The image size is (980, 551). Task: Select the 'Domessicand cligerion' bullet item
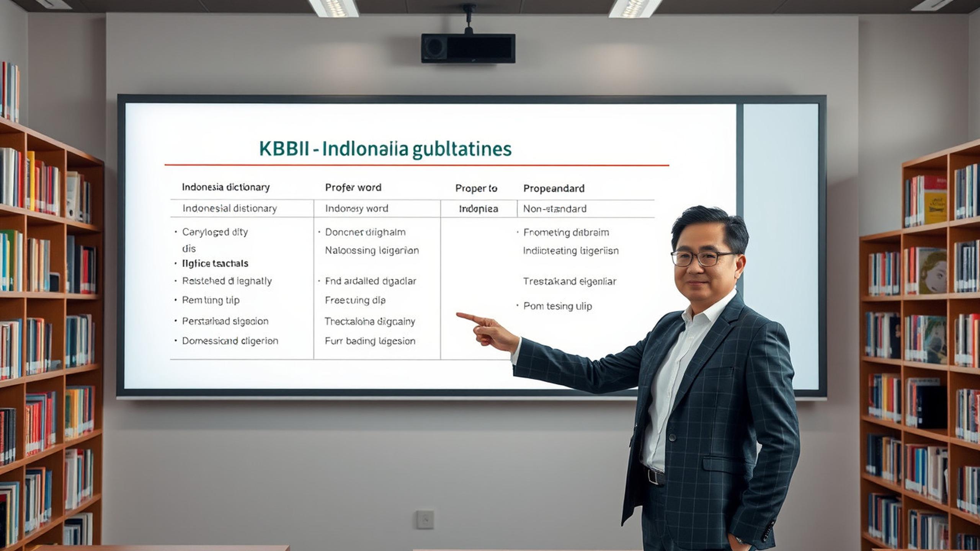tap(230, 341)
